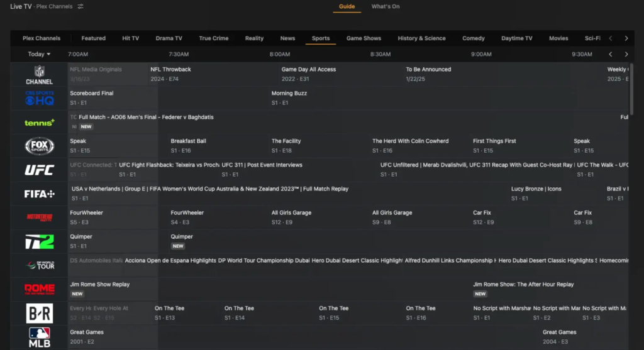644x350 pixels.
Task: Open On The Tee S1 E13
Action: coord(187,313)
